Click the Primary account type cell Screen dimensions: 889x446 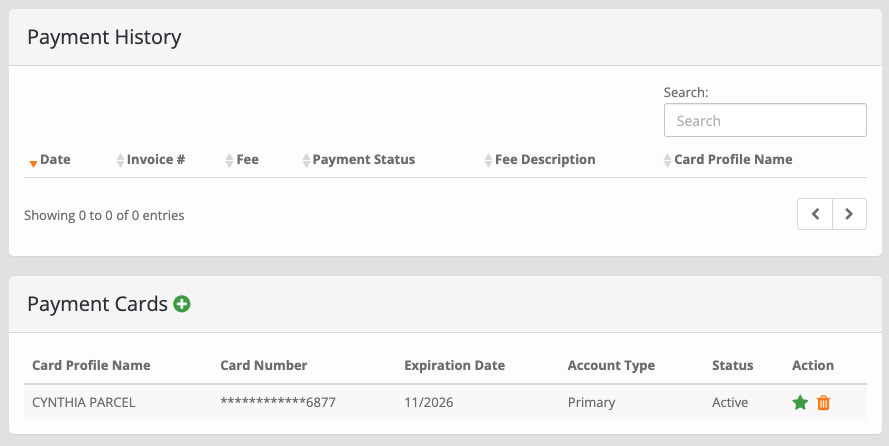click(591, 403)
